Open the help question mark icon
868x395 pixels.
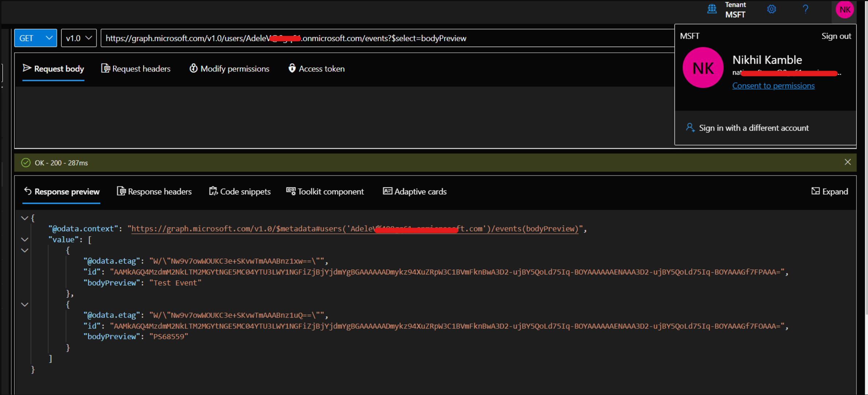coord(806,9)
